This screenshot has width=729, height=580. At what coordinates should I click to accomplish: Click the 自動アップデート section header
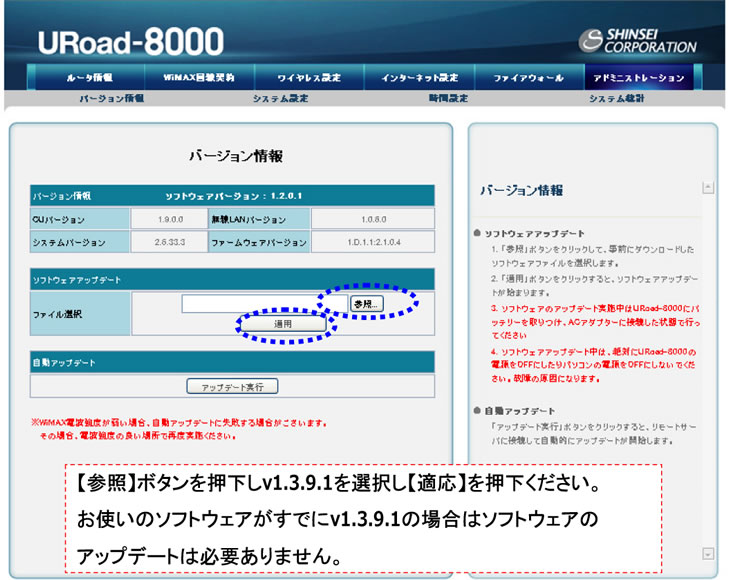(232, 362)
